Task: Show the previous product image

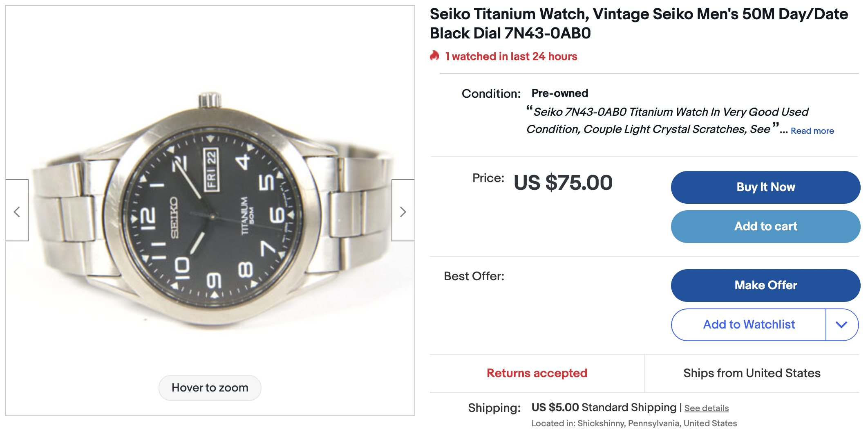Action: (x=17, y=211)
